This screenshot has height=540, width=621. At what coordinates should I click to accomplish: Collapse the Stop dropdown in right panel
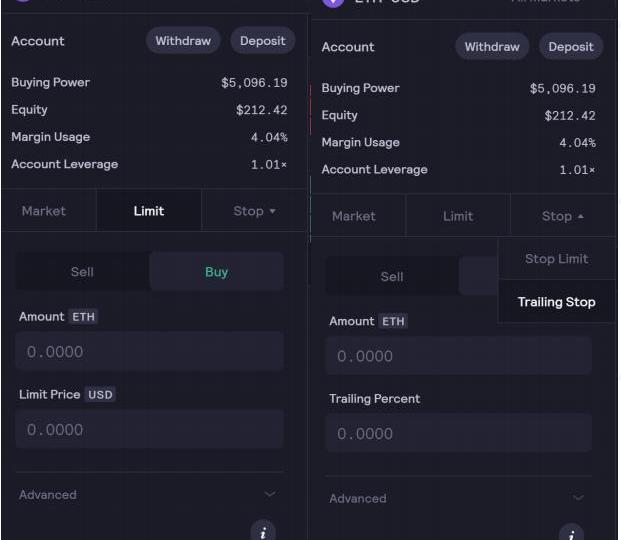(x=562, y=216)
